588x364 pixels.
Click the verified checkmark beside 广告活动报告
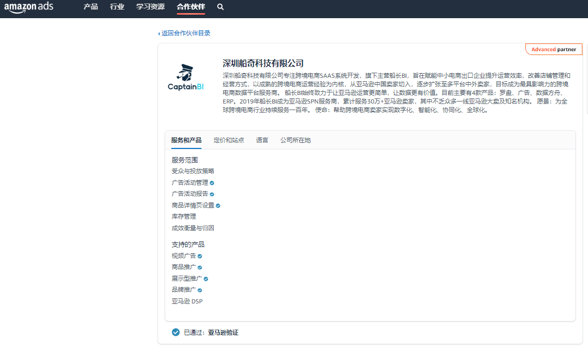211,194
